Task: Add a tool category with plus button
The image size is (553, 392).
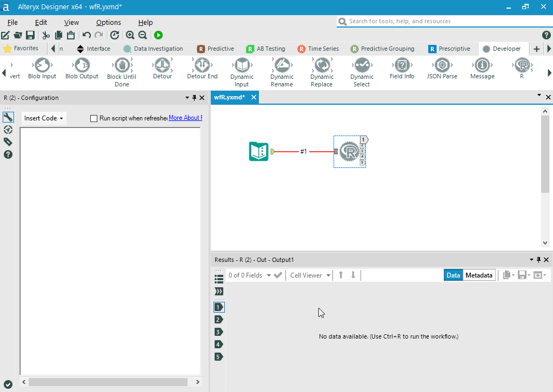Action: coord(536,49)
